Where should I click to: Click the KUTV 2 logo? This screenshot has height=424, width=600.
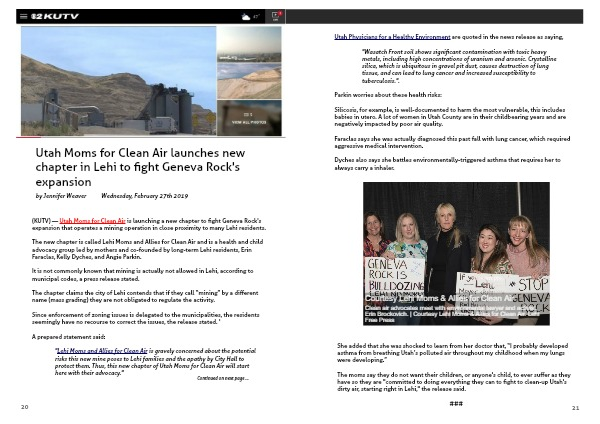click(x=55, y=16)
